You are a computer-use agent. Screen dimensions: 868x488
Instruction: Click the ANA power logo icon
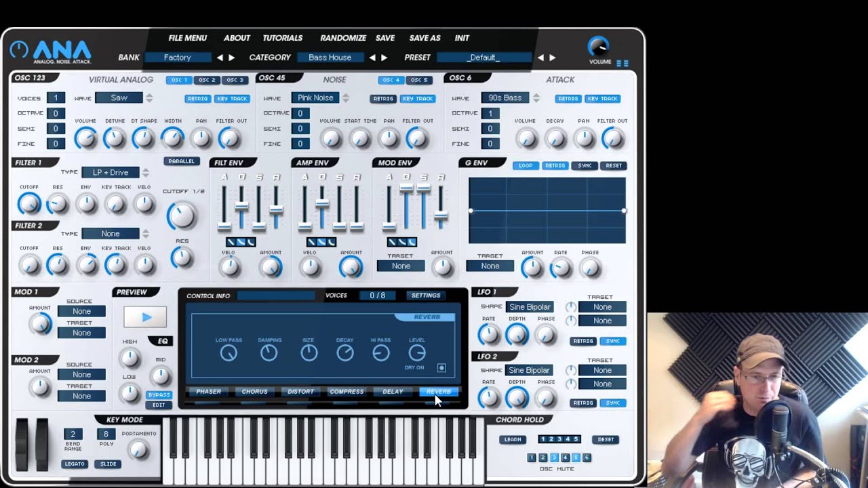(19, 49)
